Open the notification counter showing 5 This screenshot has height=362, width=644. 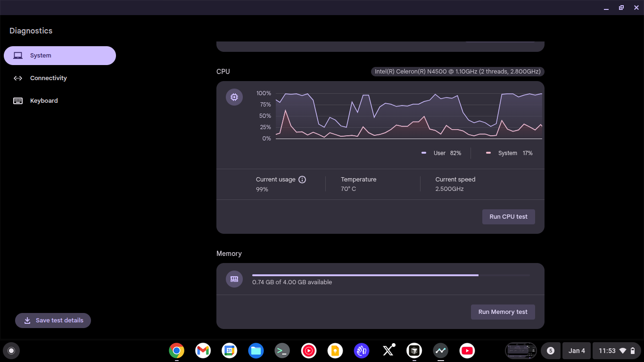pos(551,351)
